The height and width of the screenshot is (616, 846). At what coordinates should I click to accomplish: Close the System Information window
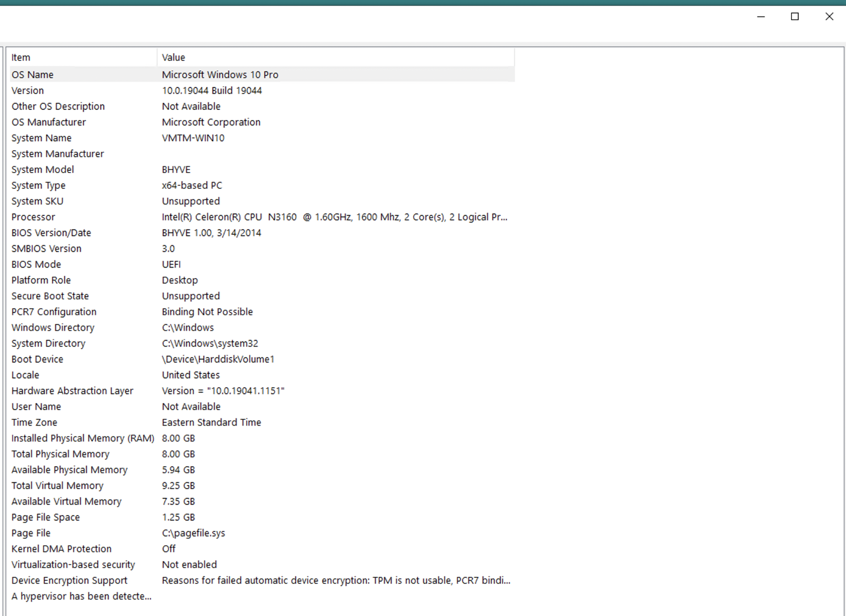click(x=829, y=16)
